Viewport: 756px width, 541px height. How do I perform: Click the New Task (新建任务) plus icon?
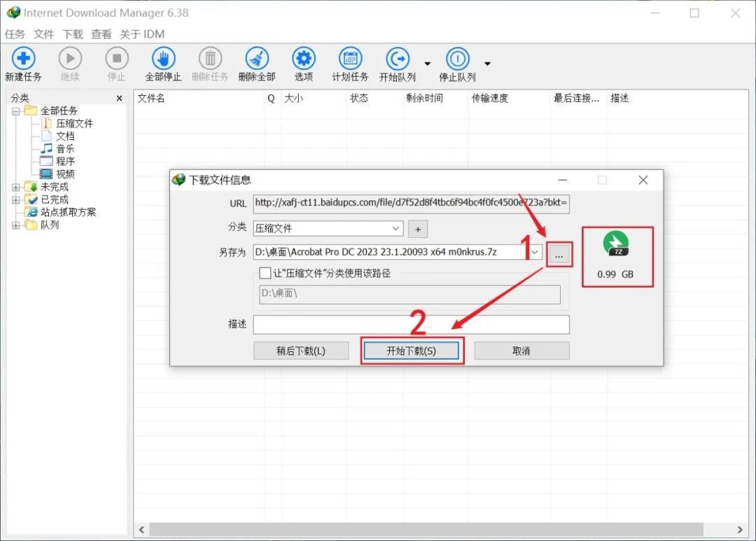[23, 58]
